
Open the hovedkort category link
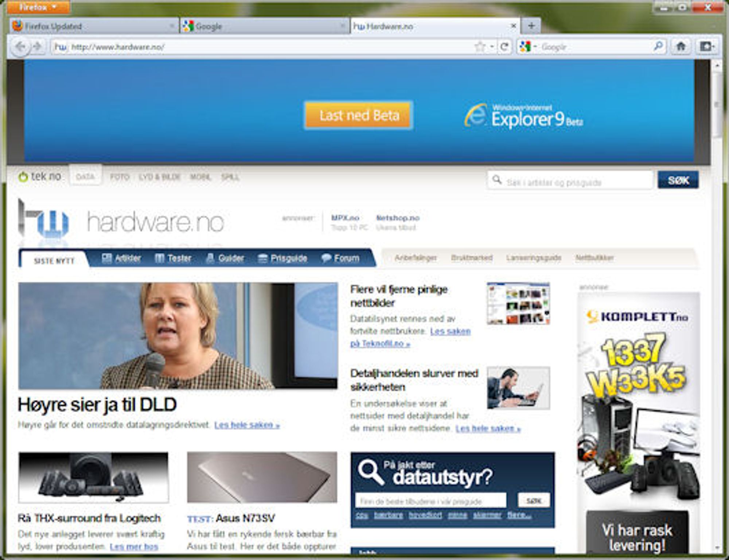coord(425,515)
